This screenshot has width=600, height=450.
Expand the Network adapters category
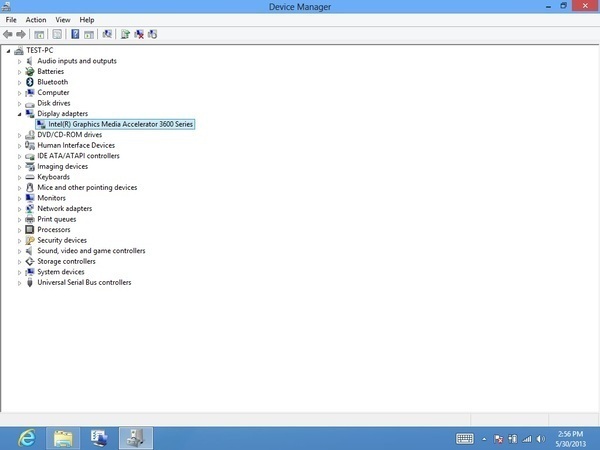[x=19, y=209]
